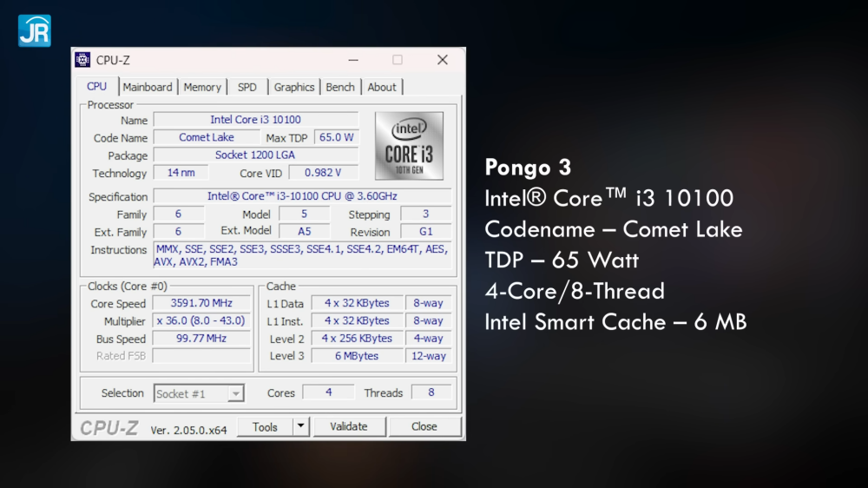Click the Validate button
This screenshot has width=868, height=488.
[349, 426]
